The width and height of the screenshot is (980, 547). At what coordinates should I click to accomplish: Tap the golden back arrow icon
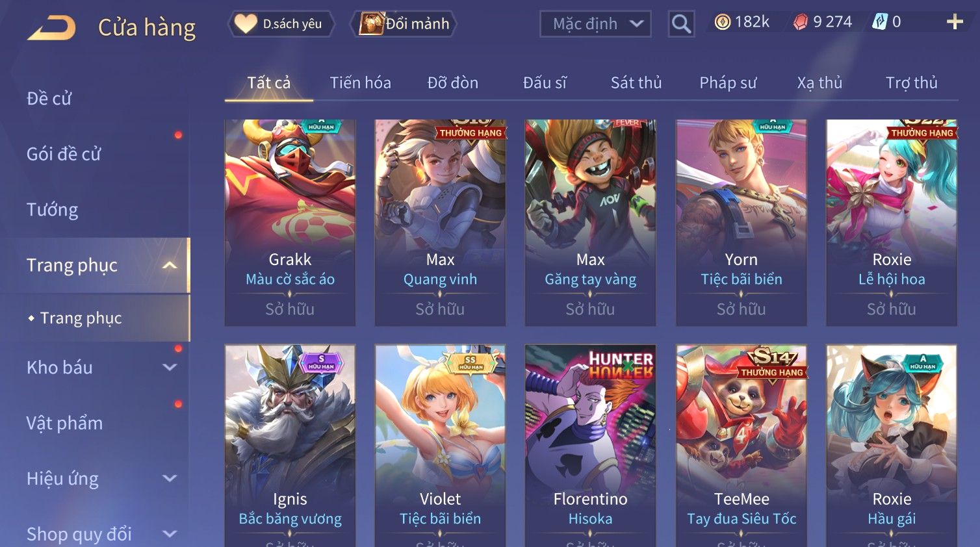[x=51, y=27]
